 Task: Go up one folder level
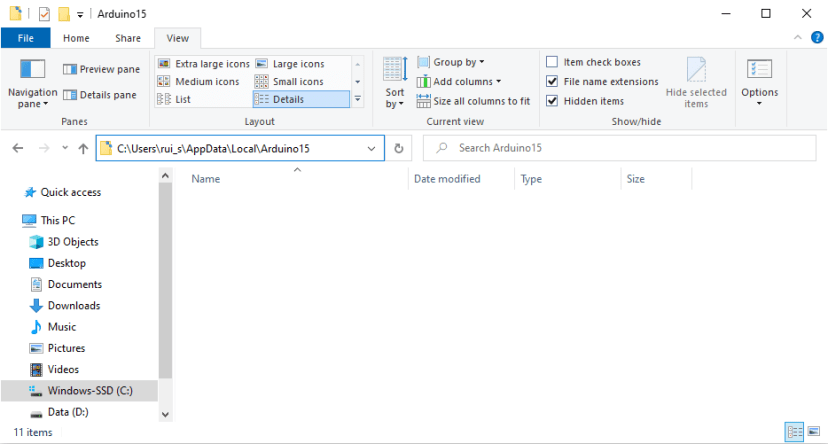(x=83, y=148)
